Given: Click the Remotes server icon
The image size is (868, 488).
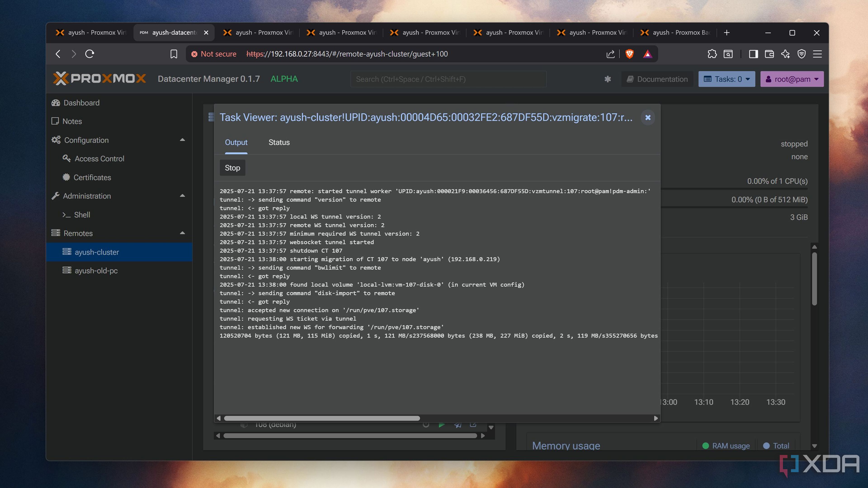Looking at the screenshot, I should pos(56,233).
